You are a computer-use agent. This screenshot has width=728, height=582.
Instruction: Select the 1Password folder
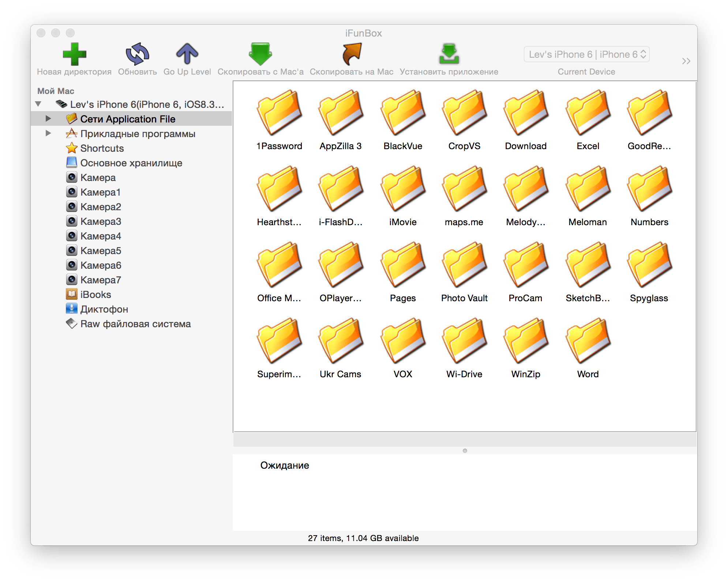[279, 120]
